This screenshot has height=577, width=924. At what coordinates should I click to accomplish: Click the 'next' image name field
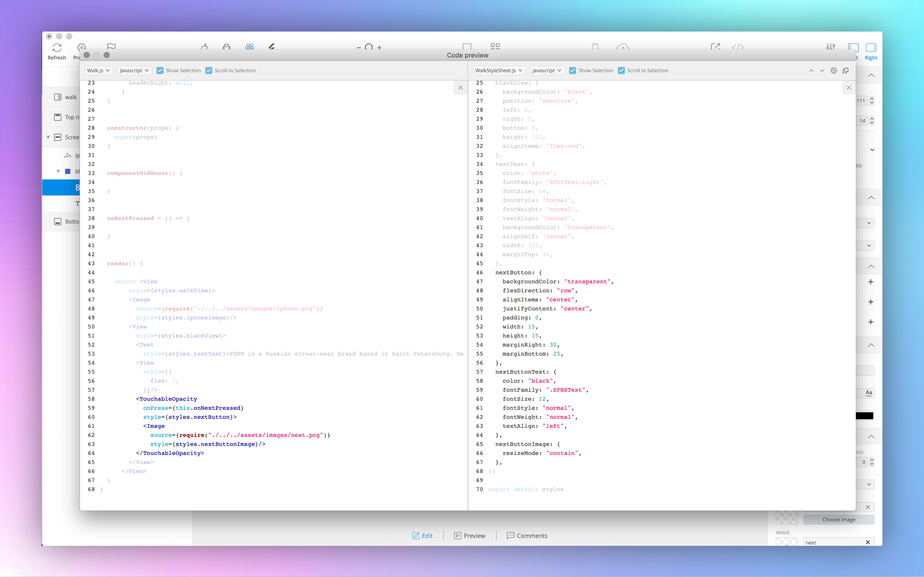coord(834,542)
